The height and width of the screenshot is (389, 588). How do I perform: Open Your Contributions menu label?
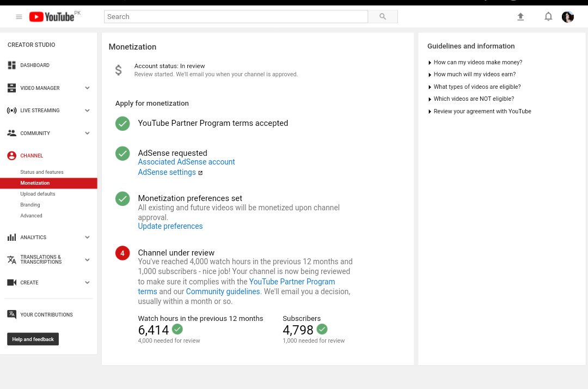(x=46, y=315)
